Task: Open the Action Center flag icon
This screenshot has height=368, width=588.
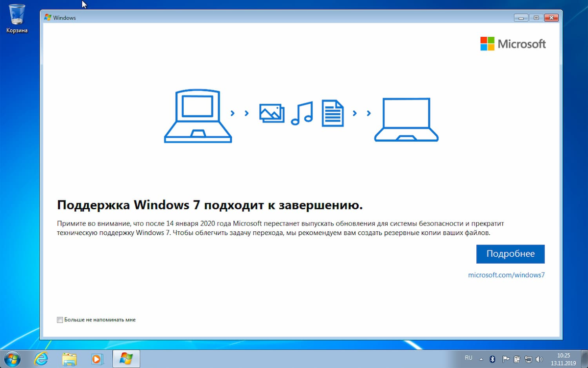Action: click(506, 359)
